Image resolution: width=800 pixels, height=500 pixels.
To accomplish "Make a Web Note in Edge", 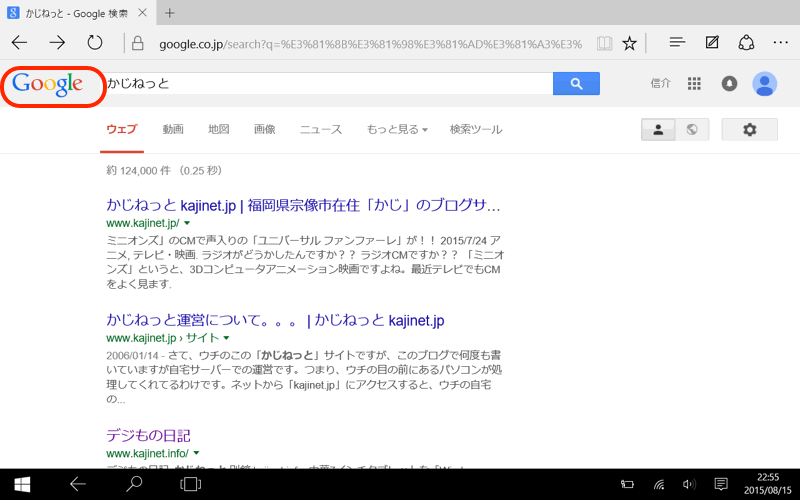I will [x=712, y=42].
